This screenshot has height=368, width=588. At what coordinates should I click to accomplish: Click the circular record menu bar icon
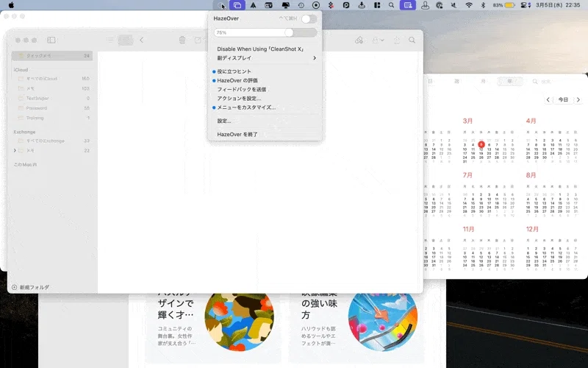pos(316,5)
